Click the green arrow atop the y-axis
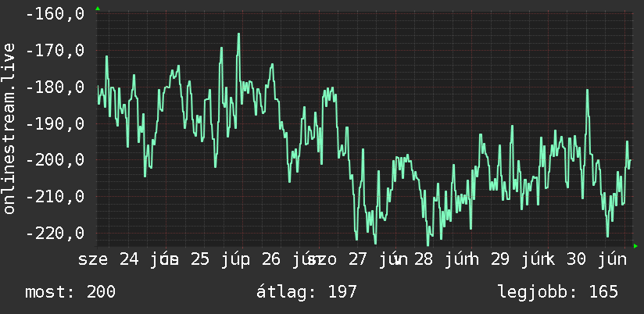 pos(98,9)
